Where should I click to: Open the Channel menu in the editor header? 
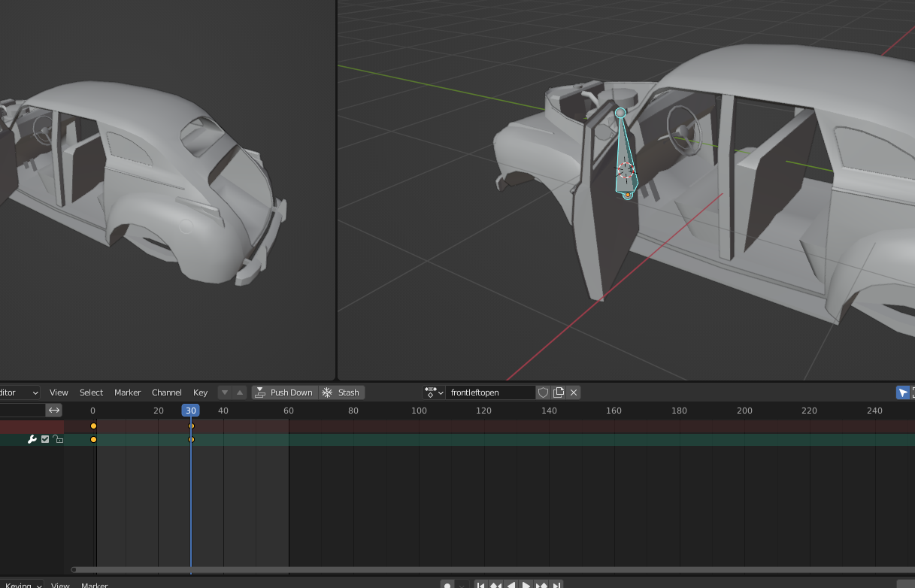(x=166, y=393)
